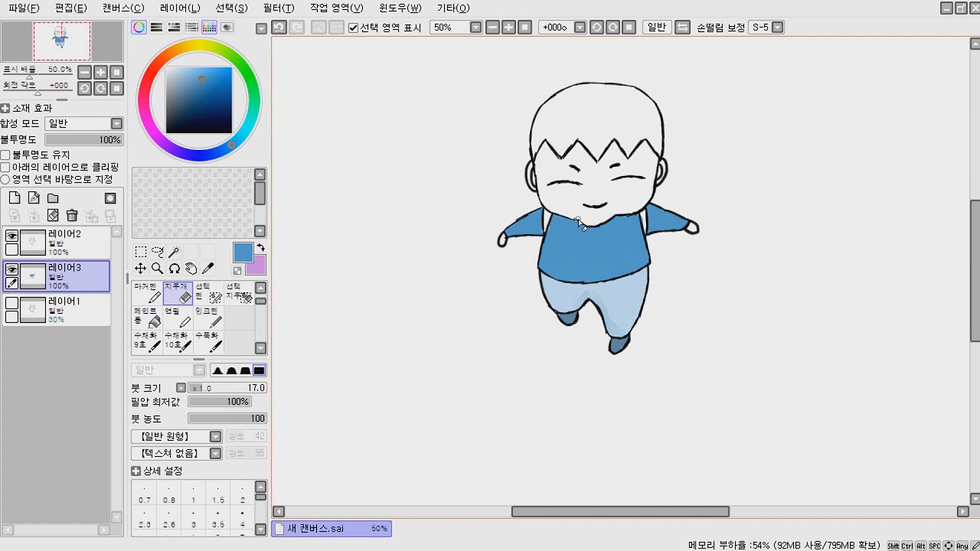Viewport: 980px width, 551px height.
Task: Select the 페인트통 paint bucket brush
Action: [x=146, y=317]
